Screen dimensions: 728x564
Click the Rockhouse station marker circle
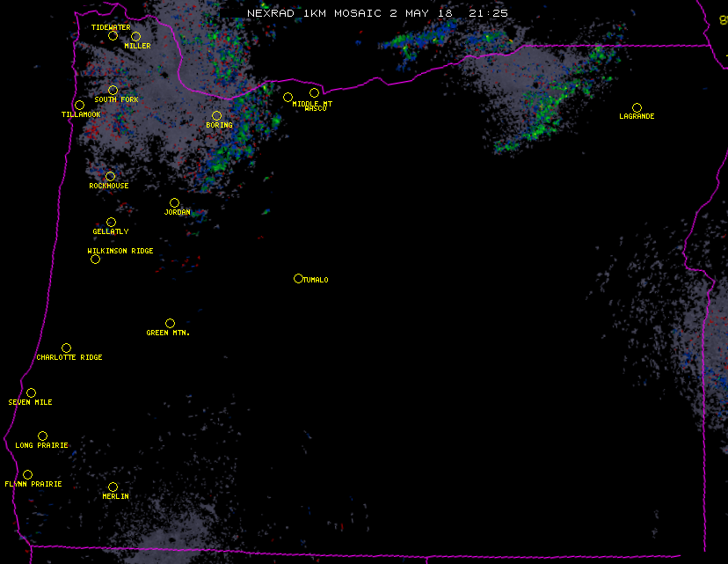pos(110,177)
